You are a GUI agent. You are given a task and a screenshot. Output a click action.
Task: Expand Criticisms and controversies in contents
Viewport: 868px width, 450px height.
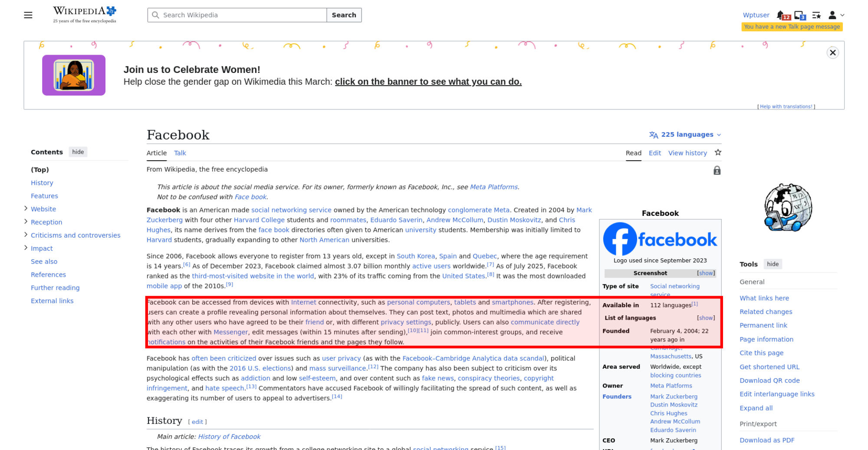pyautogui.click(x=26, y=235)
